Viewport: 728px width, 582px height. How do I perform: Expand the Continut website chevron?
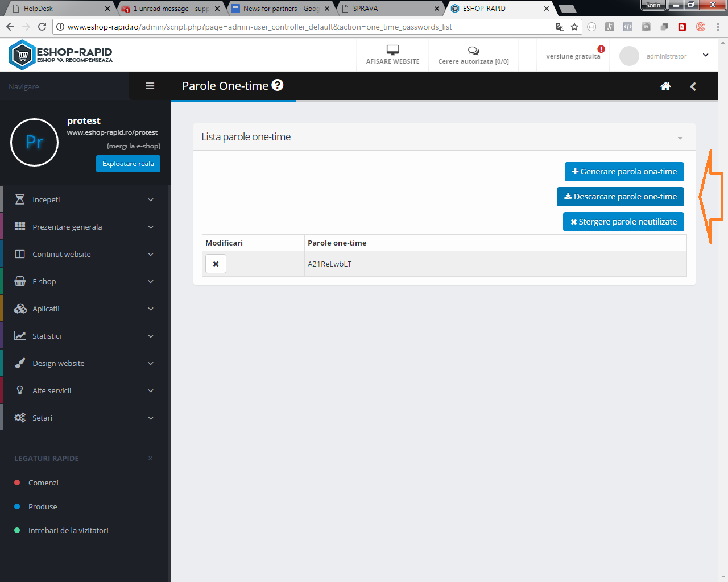point(151,254)
